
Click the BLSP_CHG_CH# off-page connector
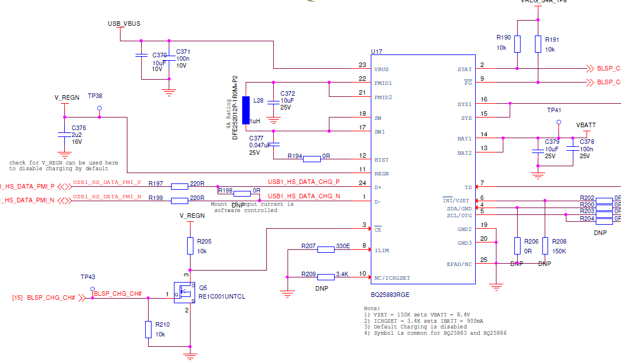pos(82,298)
